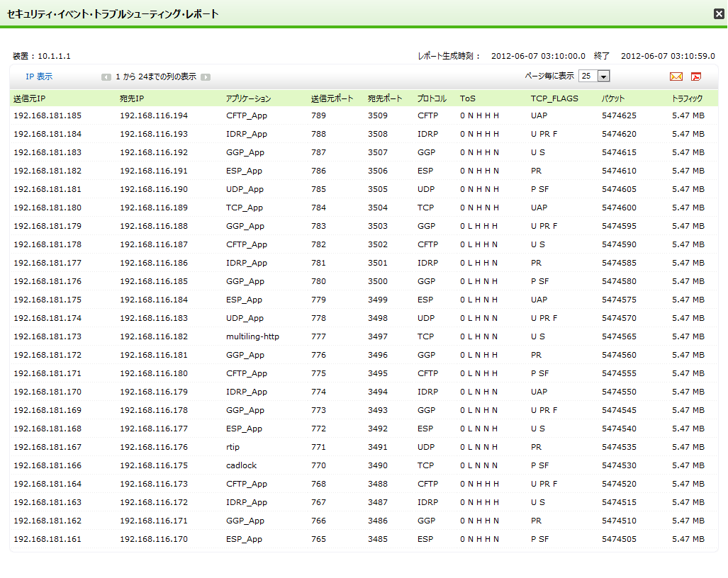This screenshot has width=728, height=578.
Task: Sort by the TCP_FLAGS column header
Action: point(554,98)
